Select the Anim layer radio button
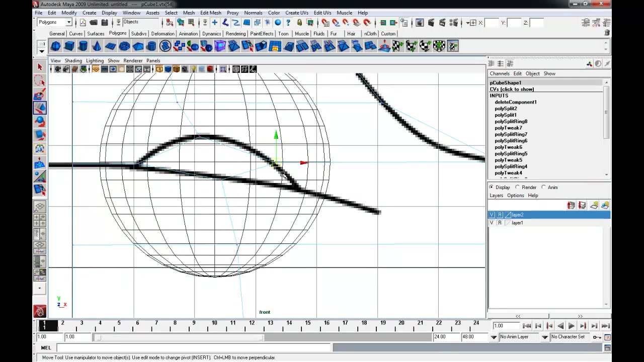This screenshot has height=362, width=644. pos(543,187)
